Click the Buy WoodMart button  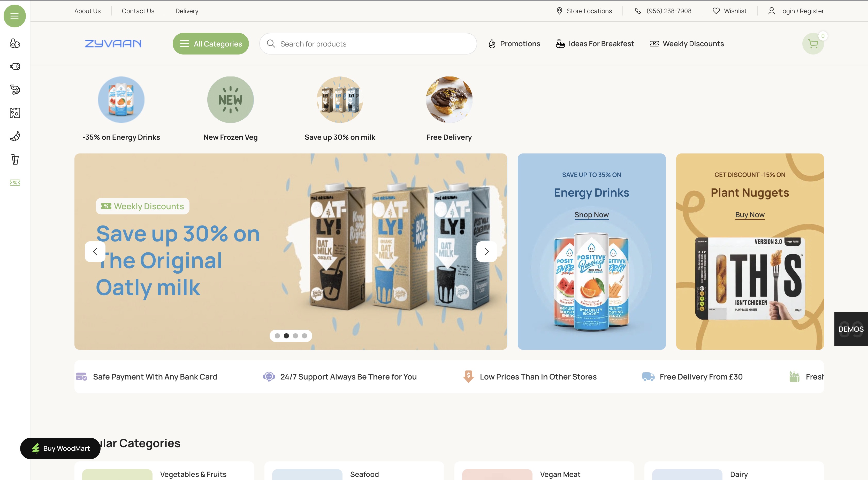(x=60, y=448)
